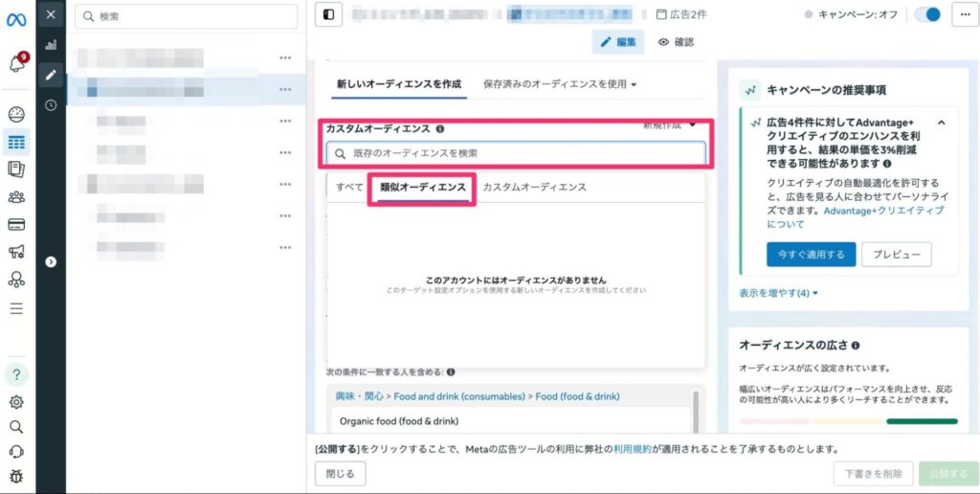Switch to the カスタムオーディエンス tab
980x494 pixels.
(534, 187)
